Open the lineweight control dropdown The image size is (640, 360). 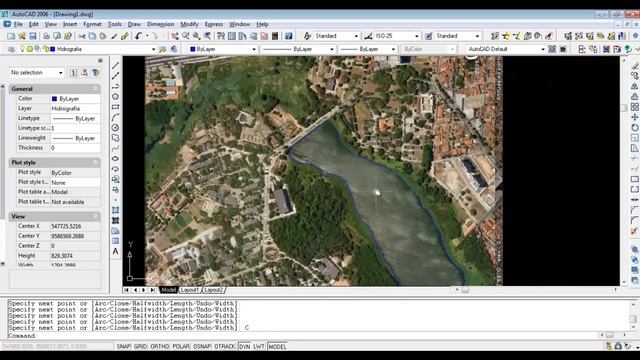[x=393, y=49]
